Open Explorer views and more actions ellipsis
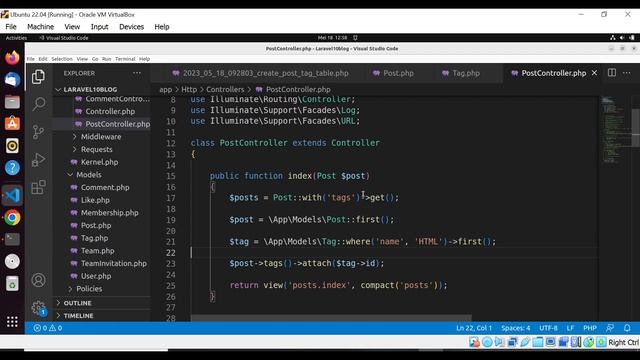The image size is (640, 360). [x=137, y=73]
